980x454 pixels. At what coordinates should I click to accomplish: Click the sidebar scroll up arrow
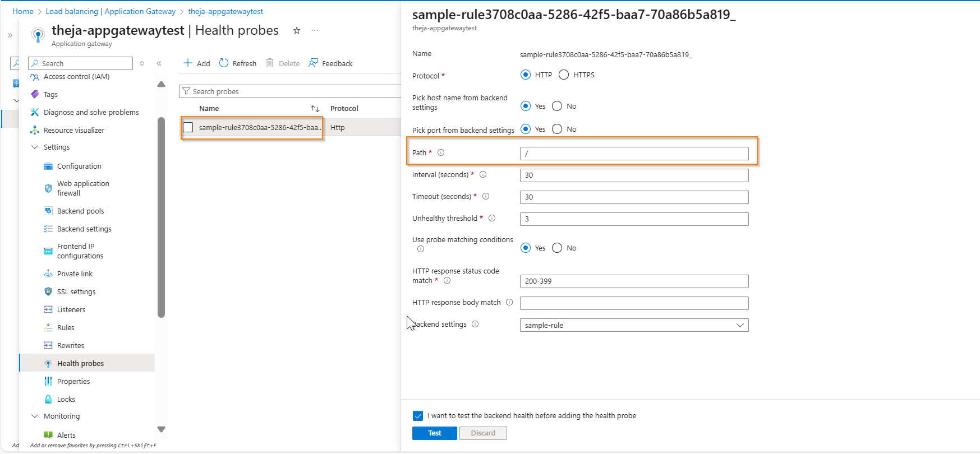click(x=161, y=85)
